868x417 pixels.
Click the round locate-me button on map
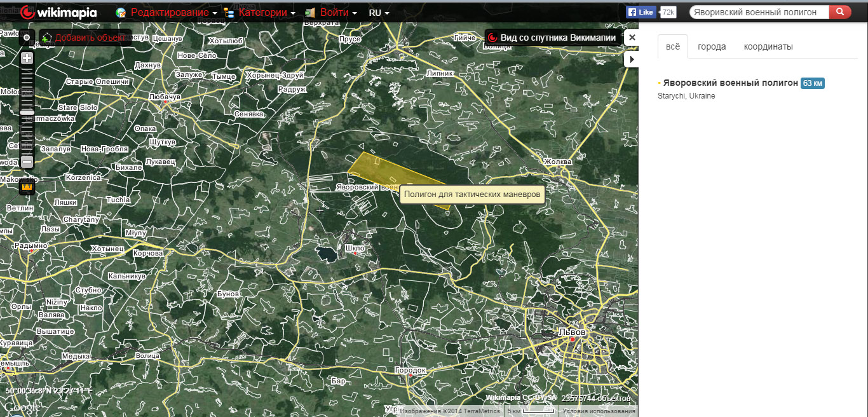click(x=27, y=38)
